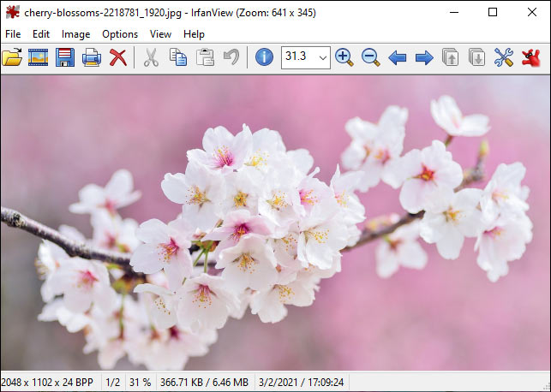Open settings with the wrench and screwdriver icon
The image size is (551, 392).
point(504,57)
